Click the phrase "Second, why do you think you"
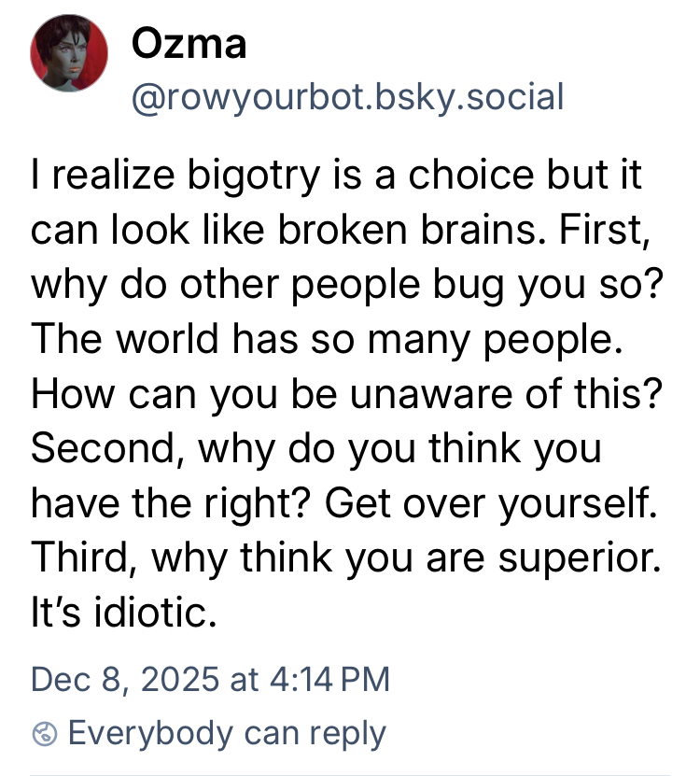This screenshot has width=700, height=776. click(x=315, y=450)
